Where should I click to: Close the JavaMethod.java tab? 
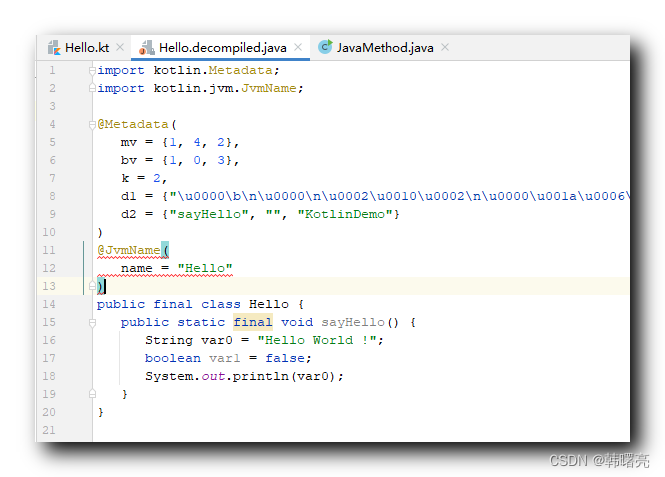pyautogui.click(x=445, y=47)
